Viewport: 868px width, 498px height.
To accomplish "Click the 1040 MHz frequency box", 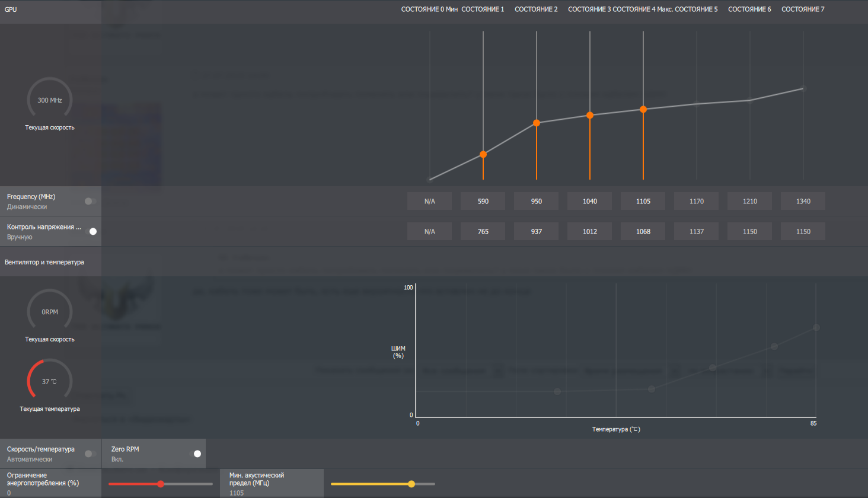I will point(589,202).
